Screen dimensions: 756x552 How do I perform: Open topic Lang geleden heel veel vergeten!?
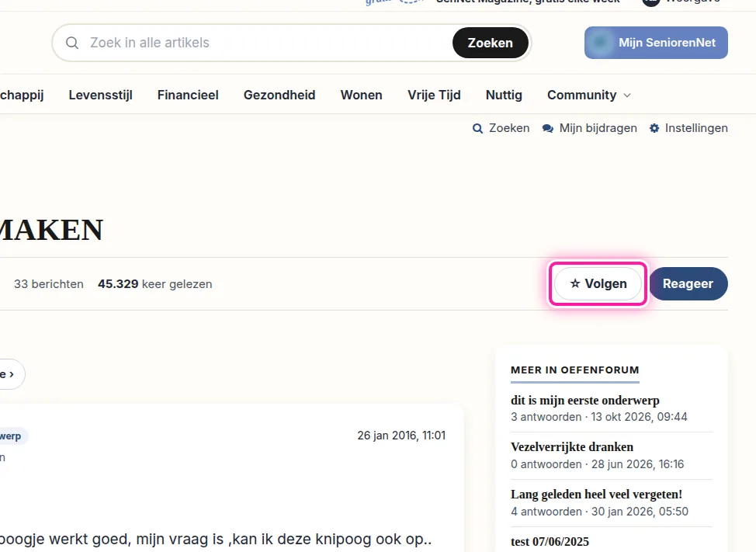[596, 494]
